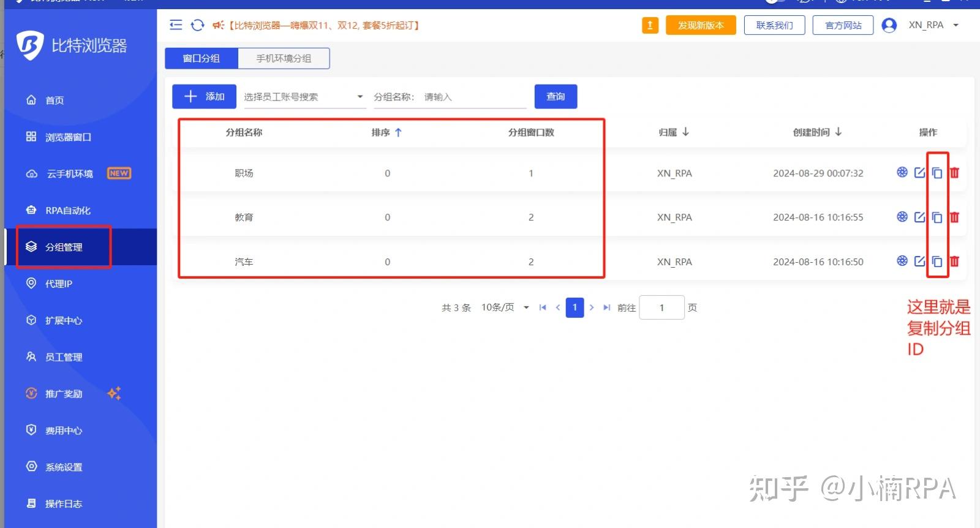This screenshot has width=980, height=528.
Task: Click the 分组名称 column header
Action: [244, 132]
